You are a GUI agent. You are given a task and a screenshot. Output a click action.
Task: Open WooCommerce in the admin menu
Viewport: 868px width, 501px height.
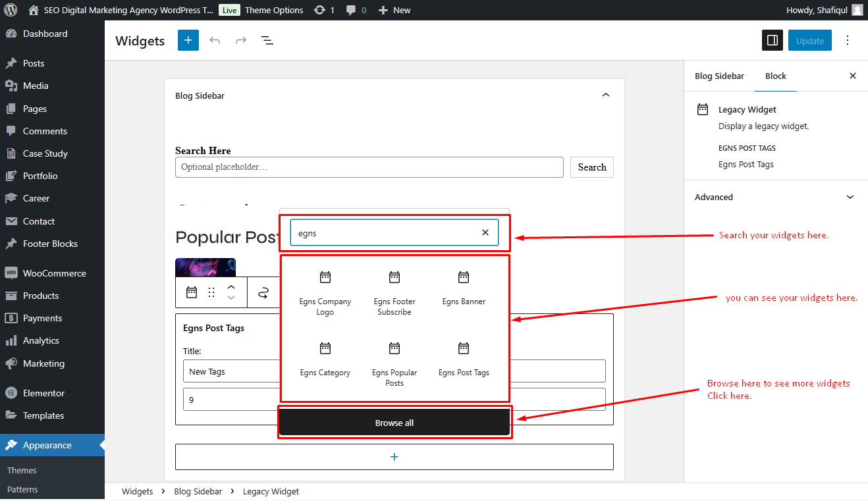(x=53, y=273)
